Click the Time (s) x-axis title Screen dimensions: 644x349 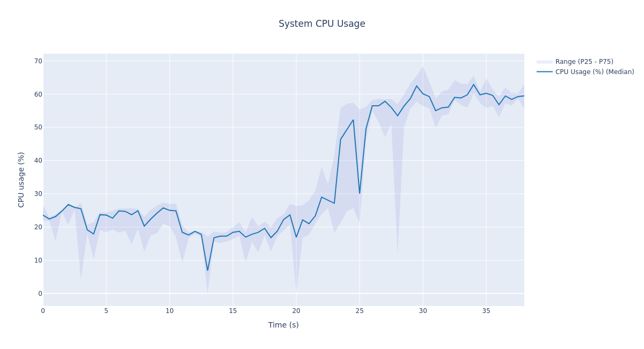coord(283,325)
